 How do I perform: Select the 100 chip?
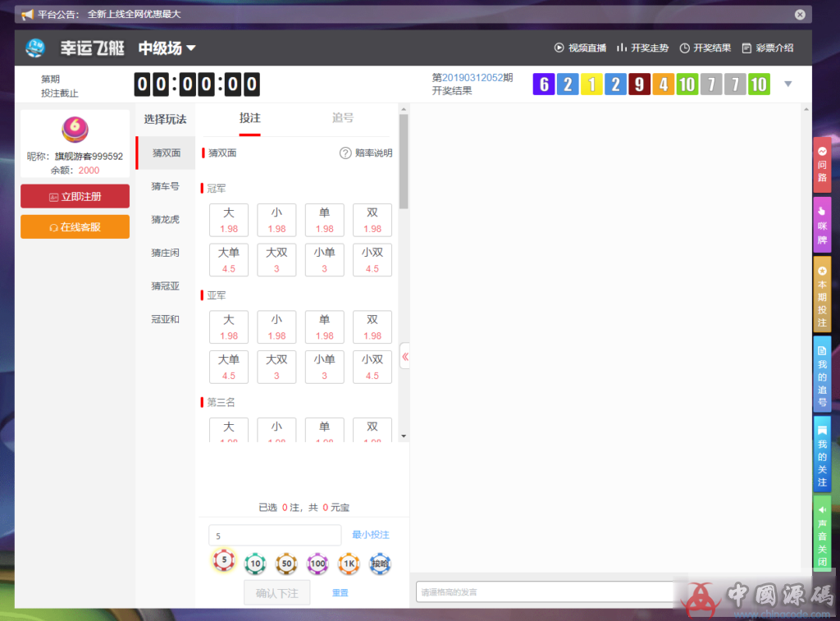pos(317,563)
